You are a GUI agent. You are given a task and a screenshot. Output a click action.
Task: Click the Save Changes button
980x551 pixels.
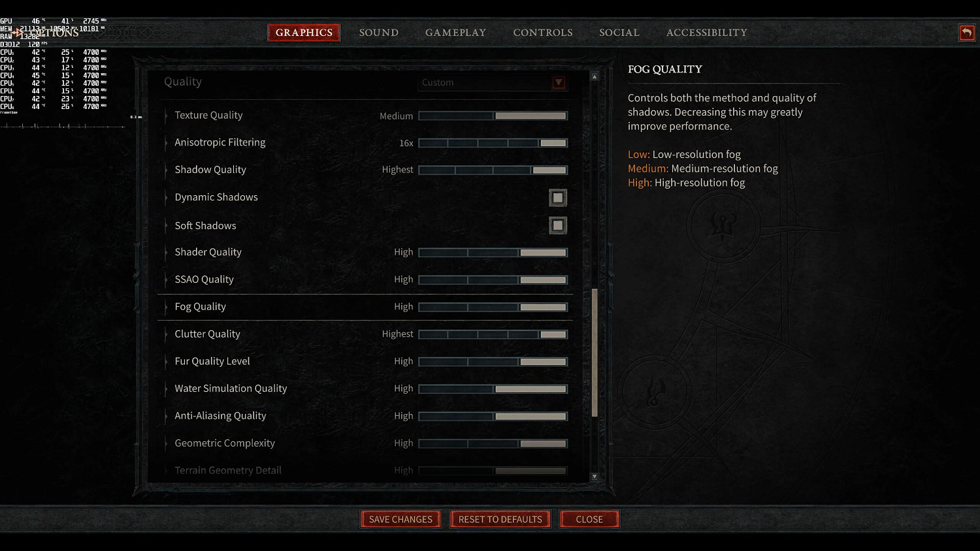point(400,519)
